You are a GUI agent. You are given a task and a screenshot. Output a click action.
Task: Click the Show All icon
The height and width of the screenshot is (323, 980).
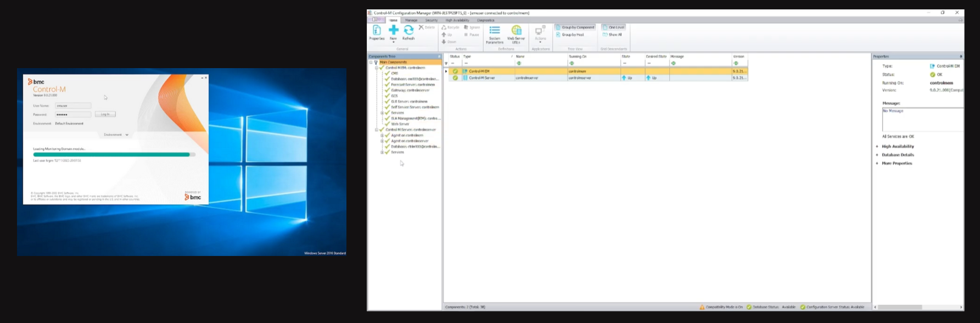[605, 35]
